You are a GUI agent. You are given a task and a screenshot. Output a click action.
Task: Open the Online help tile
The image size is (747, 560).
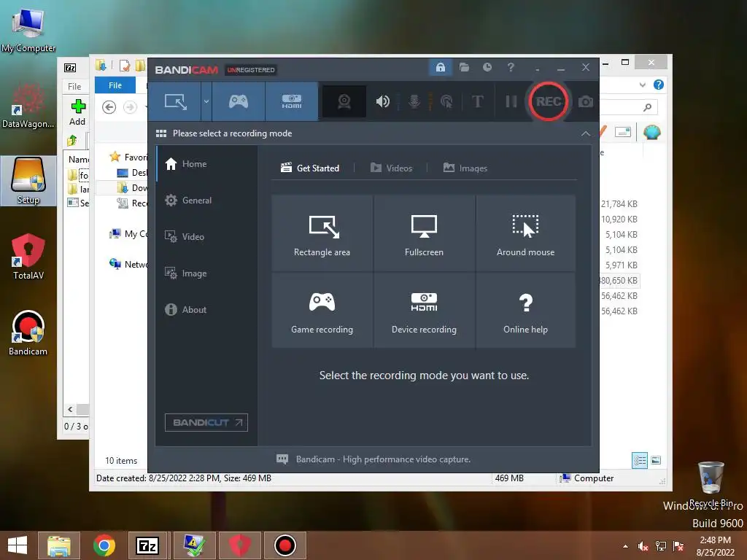click(x=525, y=311)
